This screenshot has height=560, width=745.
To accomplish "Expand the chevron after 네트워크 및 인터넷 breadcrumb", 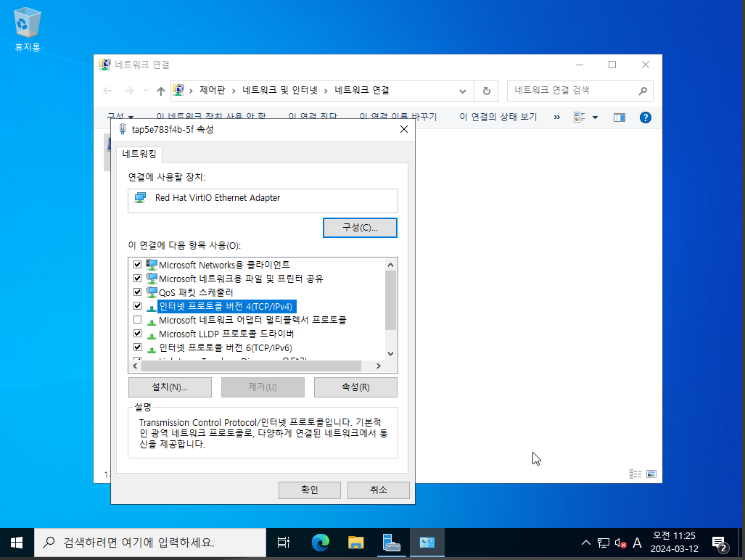I will (x=326, y=90).
